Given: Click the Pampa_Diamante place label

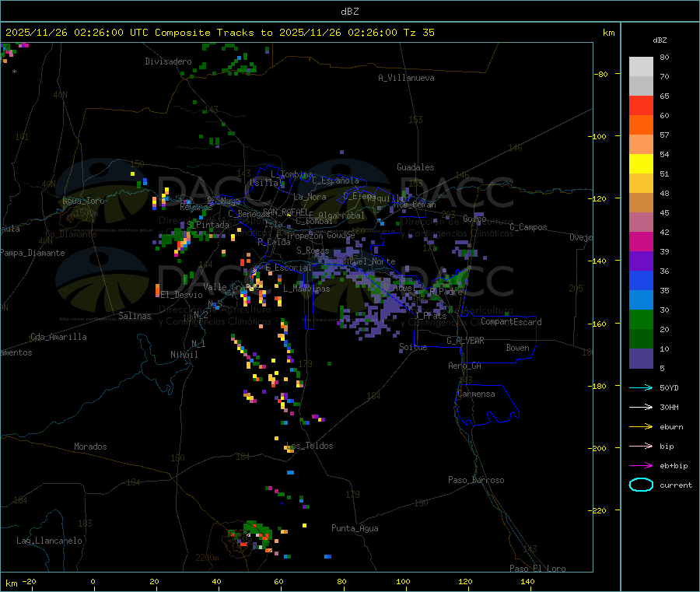Looking at the screenshot, I should (32, 253).
